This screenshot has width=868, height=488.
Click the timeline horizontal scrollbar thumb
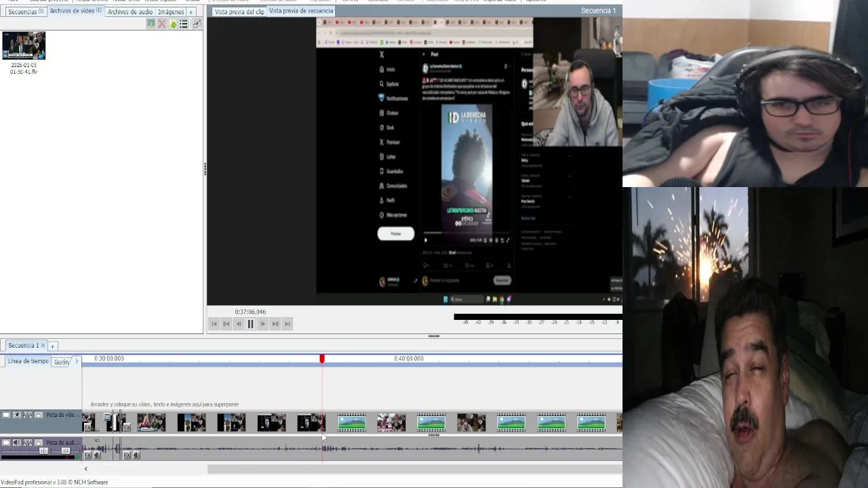(x=415, y=469)
